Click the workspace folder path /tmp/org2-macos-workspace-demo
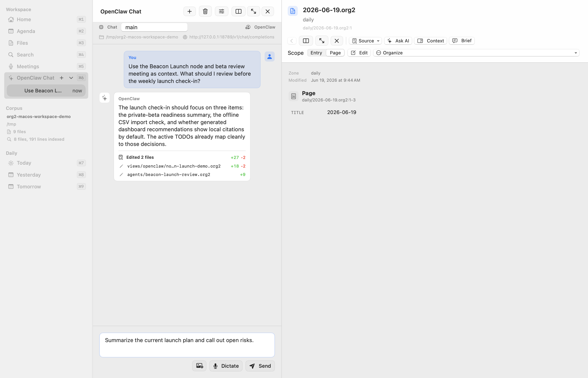The width and height of the screenshot is (588, 378). (x=142, y=37)
